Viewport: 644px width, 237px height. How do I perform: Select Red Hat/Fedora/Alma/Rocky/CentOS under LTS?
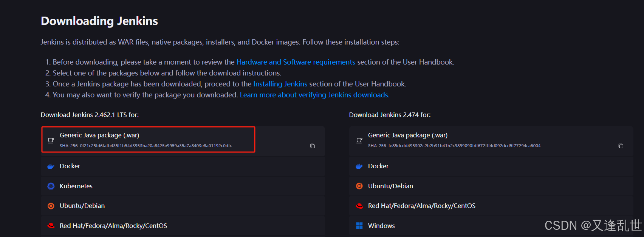tap(183, 226)
